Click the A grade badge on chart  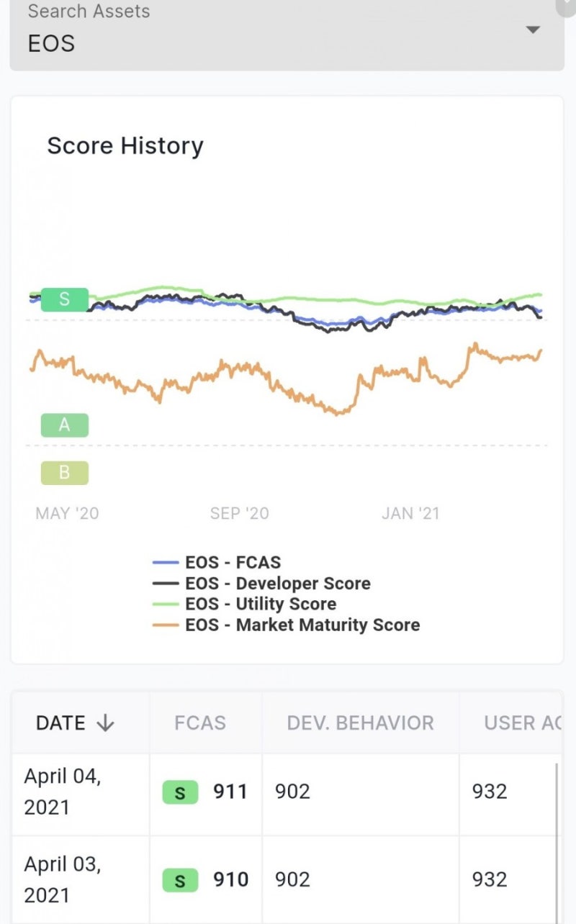[x=64, y=425]
